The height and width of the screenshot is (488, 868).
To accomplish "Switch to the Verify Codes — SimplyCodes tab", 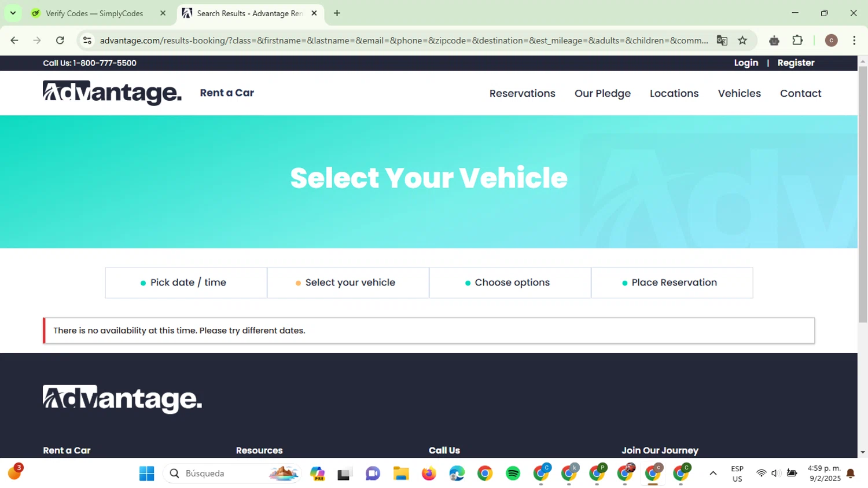I will pos(94,13).
